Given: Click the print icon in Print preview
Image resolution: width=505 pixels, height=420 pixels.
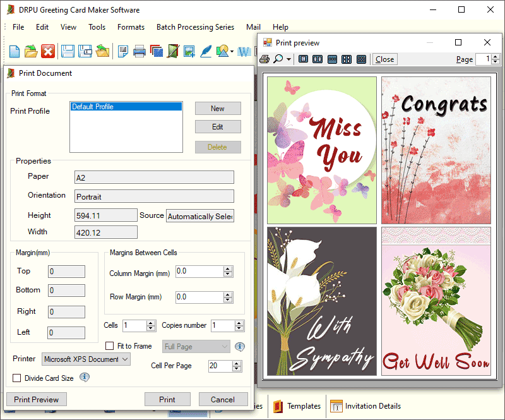Looking at the screenshot, I should (x=265, y=59).
